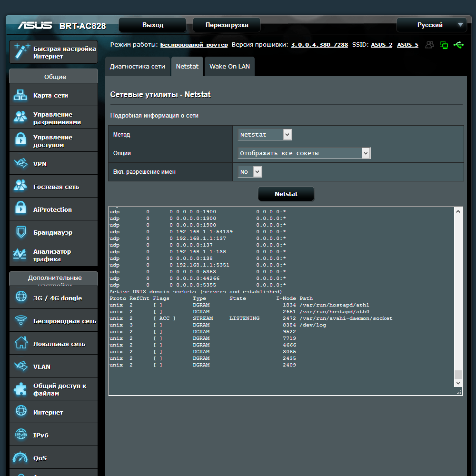Open the name resolution No dropdown
476x476 pixels.
pyautogui.click(x=250, y=172)
